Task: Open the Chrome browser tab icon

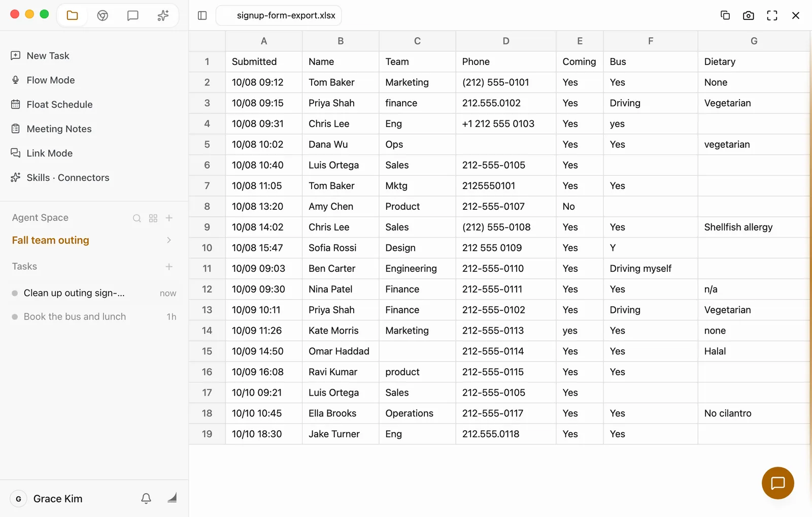Action: tap(103, 15)
